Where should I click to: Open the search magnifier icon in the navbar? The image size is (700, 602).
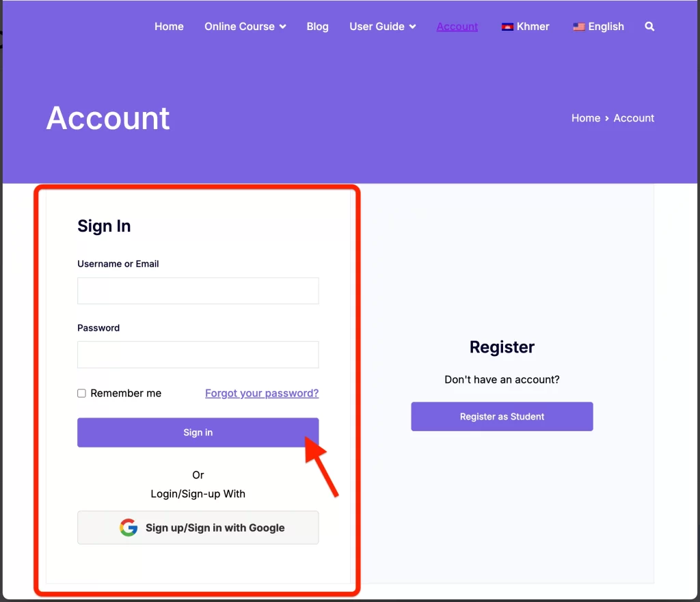click(x=649, y=27)
